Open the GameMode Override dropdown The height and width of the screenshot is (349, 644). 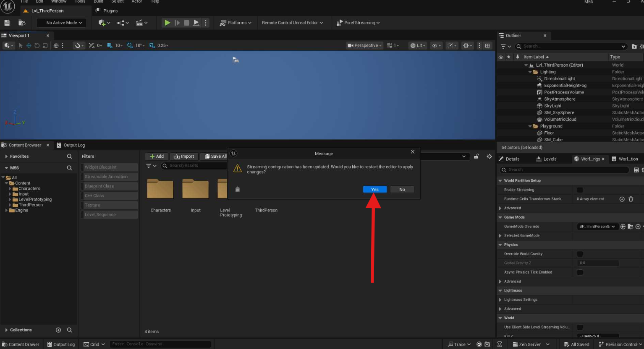tap(597, 227)
